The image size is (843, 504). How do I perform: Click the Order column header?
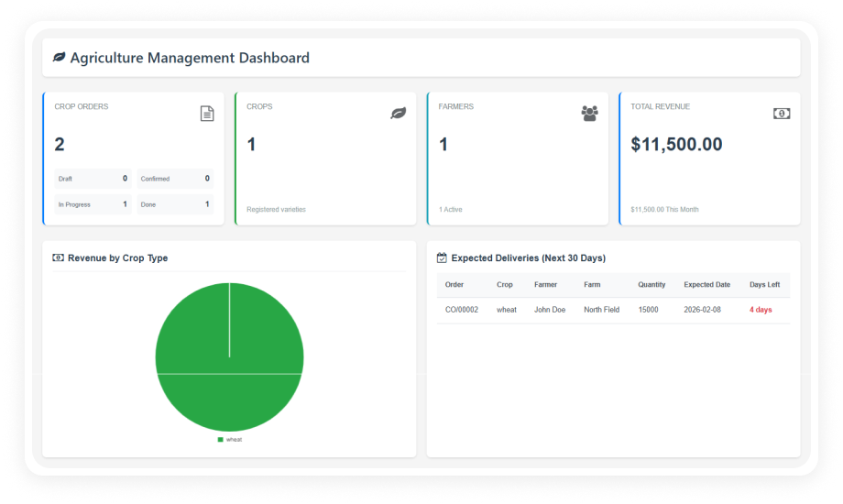pos(454,285)
